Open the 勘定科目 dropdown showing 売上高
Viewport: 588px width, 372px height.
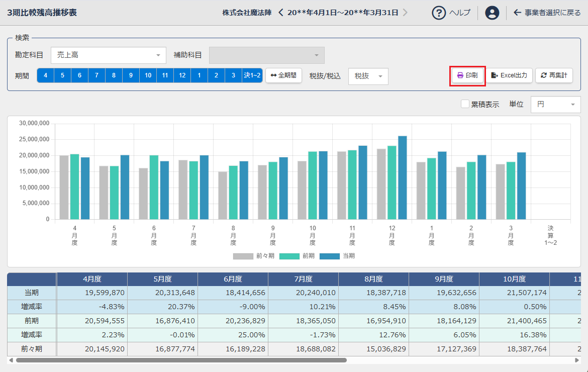pos(109,55)
